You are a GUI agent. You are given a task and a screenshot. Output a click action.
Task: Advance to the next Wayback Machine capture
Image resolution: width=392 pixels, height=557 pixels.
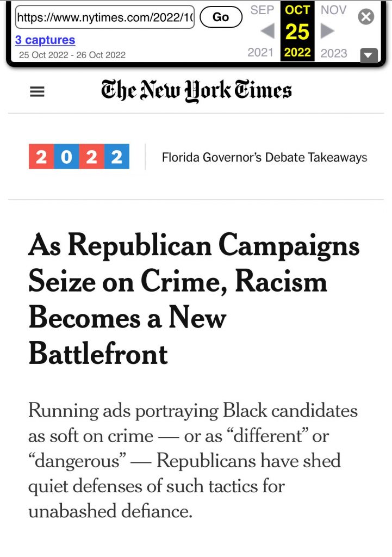(x=326, y=31)
